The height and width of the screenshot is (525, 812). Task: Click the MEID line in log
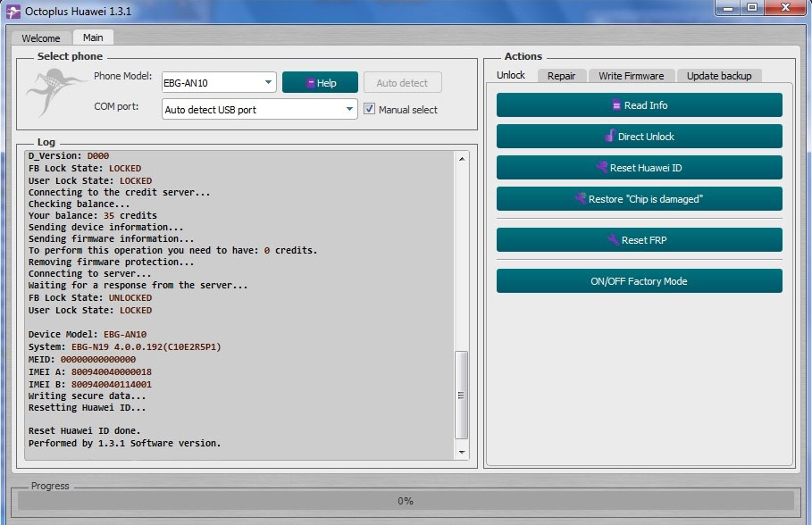(x=82, y=359)
